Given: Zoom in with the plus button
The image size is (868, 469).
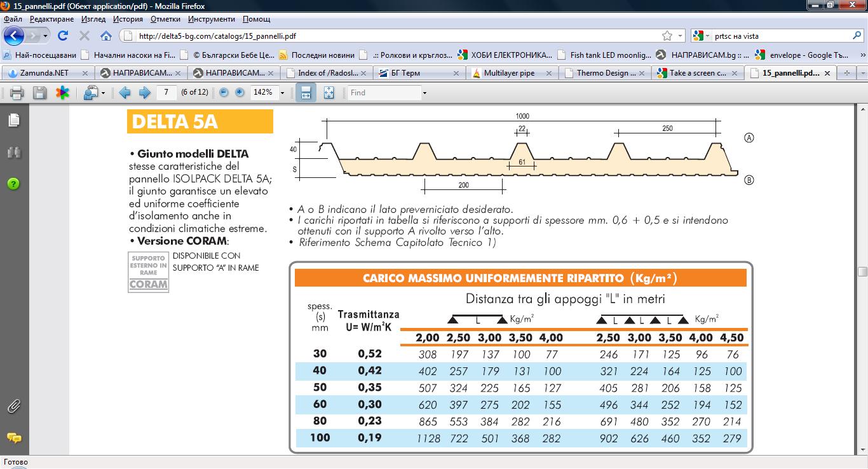Looking at the screenshot, I should 240,93.
